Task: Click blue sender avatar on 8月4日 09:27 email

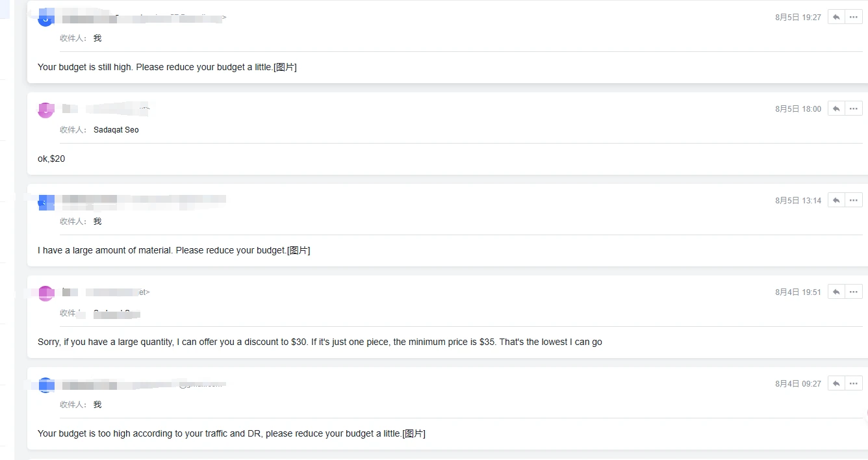Action: coord(45,385)
